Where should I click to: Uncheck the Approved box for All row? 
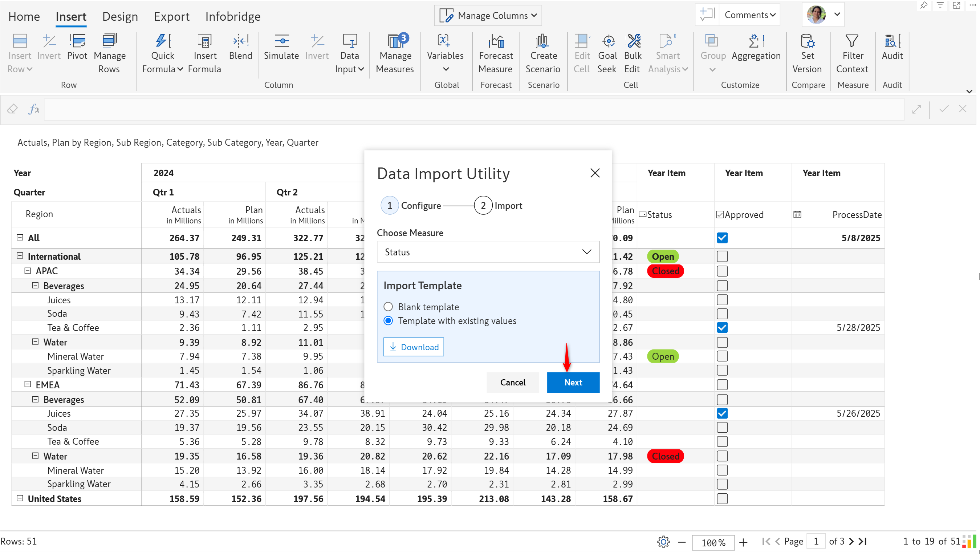click(722, 238)
